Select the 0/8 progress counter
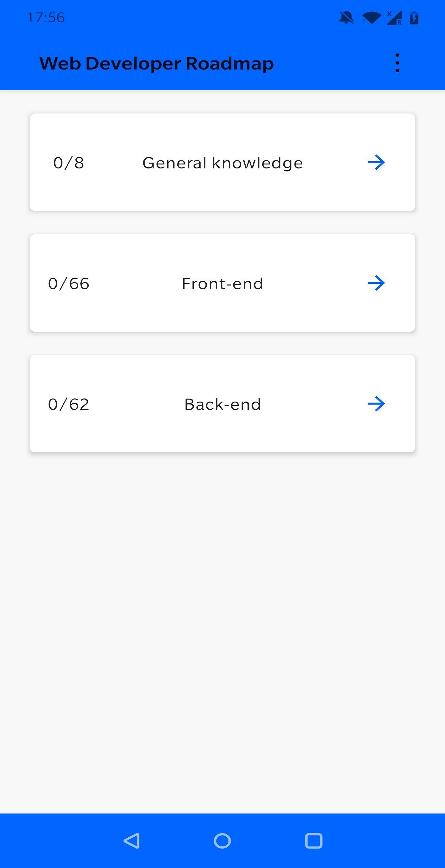The height and width of the screenshot is (868, 445). 68,163
